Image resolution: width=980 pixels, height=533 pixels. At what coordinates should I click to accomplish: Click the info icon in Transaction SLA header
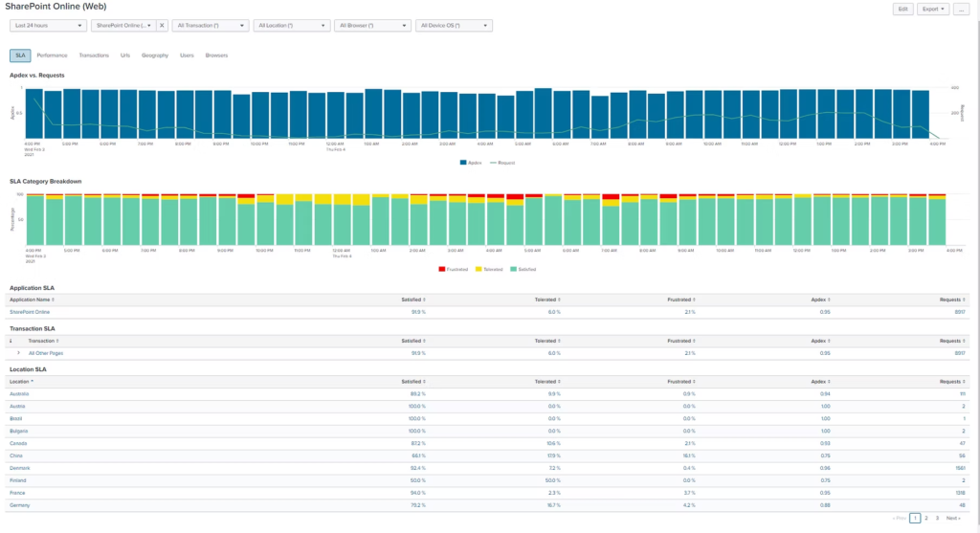point(11,342)
